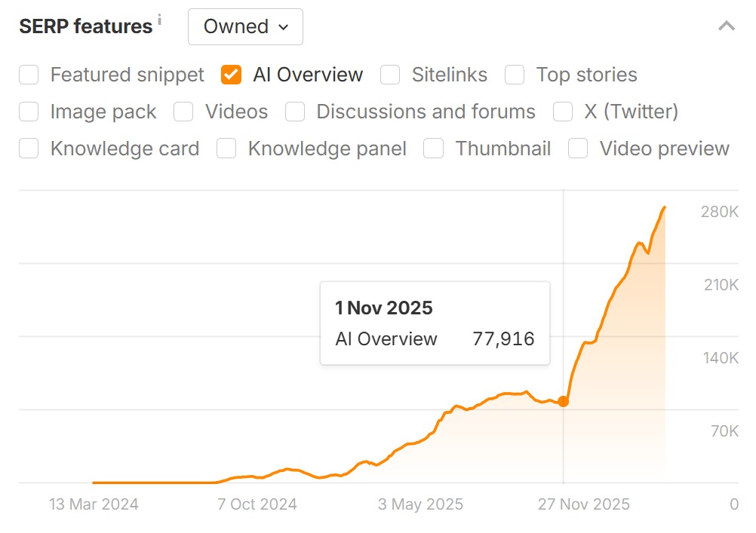
Task: Click the chart line peak near 280K
Action: 664,207
